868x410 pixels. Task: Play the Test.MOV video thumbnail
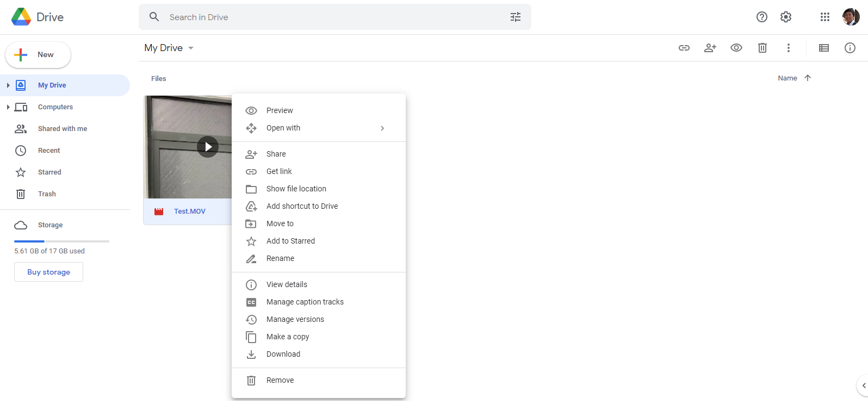pyautogui.click(x=207, y=147)
